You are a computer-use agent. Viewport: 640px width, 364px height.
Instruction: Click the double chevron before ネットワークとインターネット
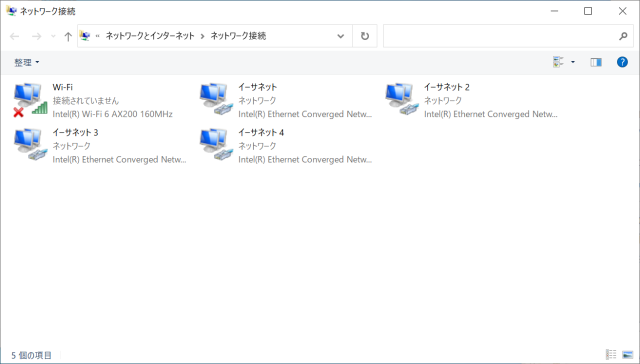click(x=98, y=36)
